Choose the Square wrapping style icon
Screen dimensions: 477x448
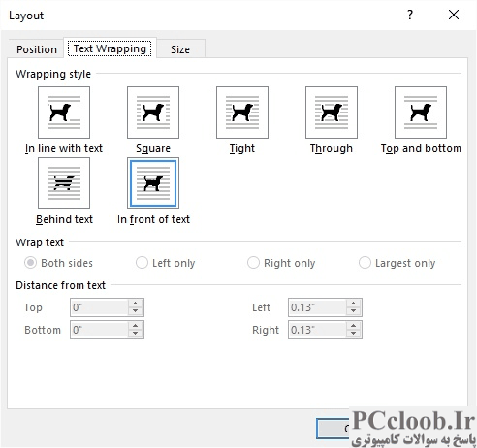tap(153, 112)
